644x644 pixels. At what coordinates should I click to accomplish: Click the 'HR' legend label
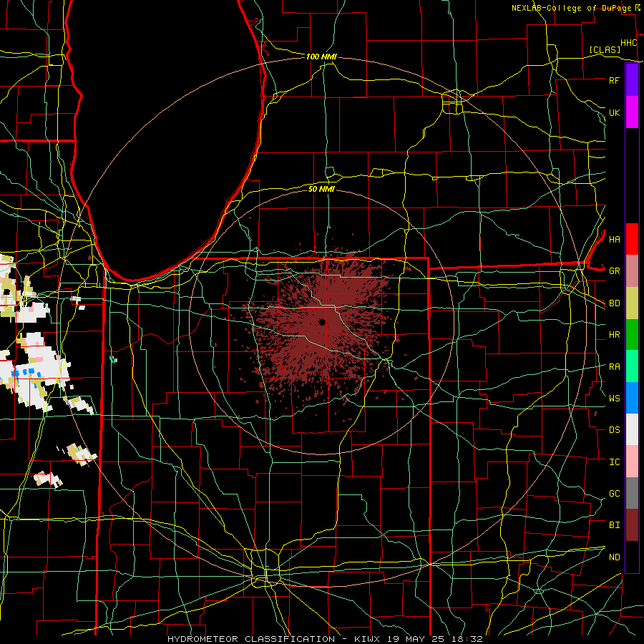click(614, 335)
